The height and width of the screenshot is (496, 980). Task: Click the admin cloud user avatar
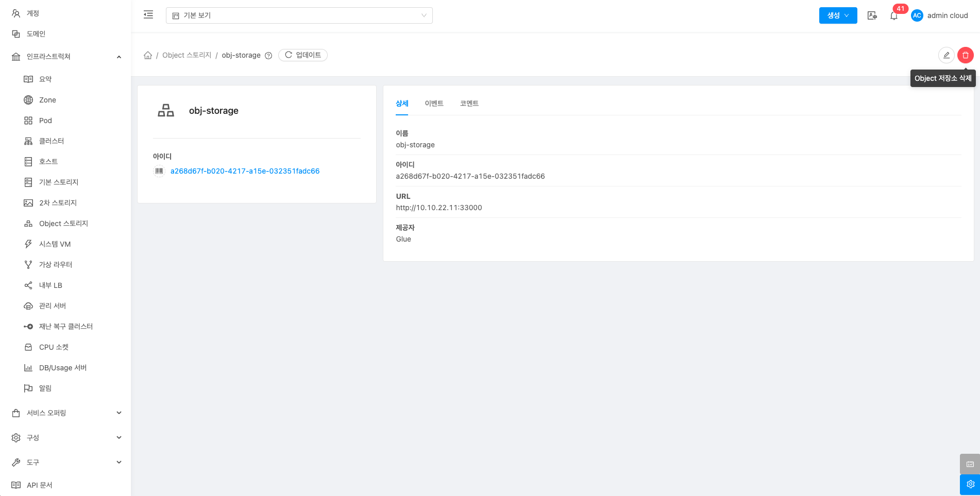917,15
